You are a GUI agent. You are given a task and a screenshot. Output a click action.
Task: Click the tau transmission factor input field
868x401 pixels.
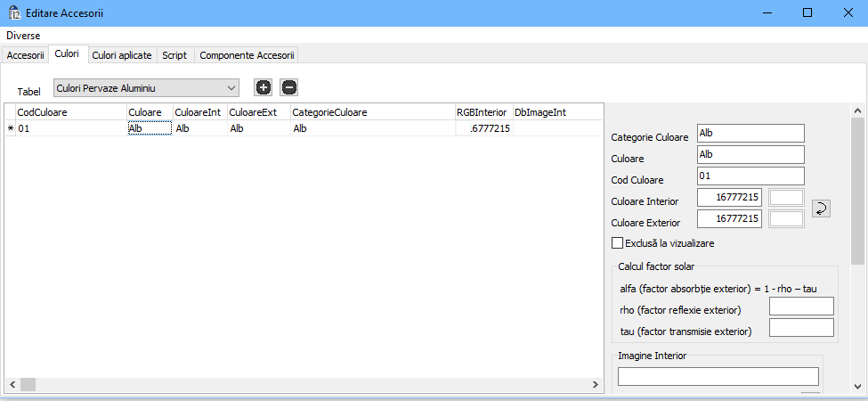(x=800, y=328)
